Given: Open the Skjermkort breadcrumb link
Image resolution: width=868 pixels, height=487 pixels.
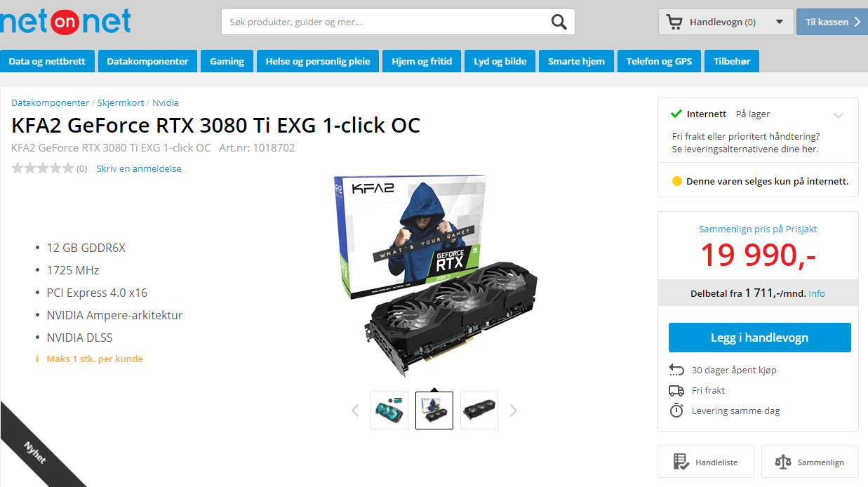Looking at the screenshot, I should 121,102.
